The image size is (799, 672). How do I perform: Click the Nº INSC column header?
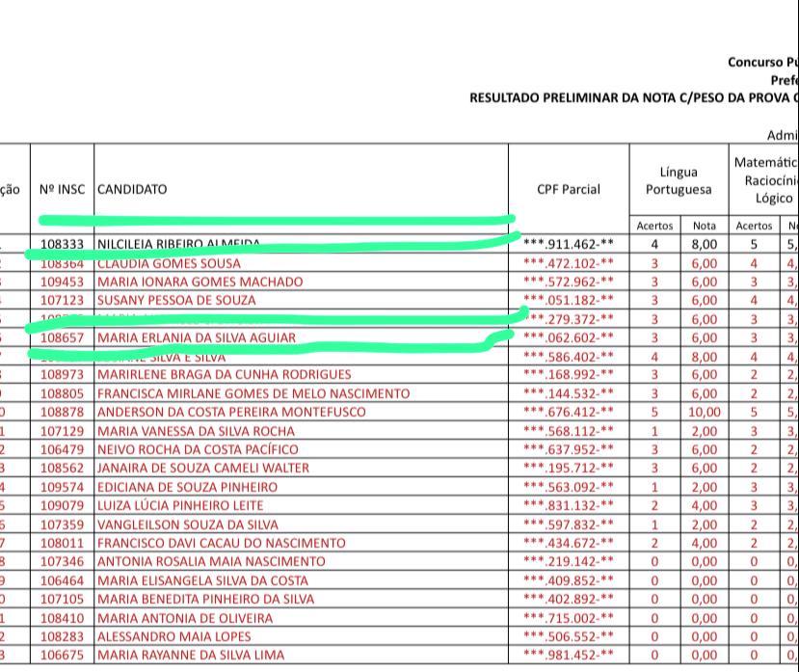(x=62, y=190)
